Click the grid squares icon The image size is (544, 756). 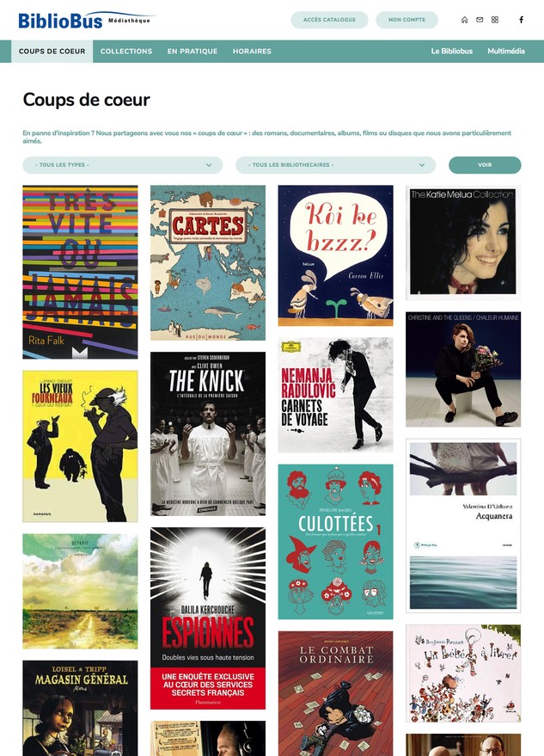(495, 20)
